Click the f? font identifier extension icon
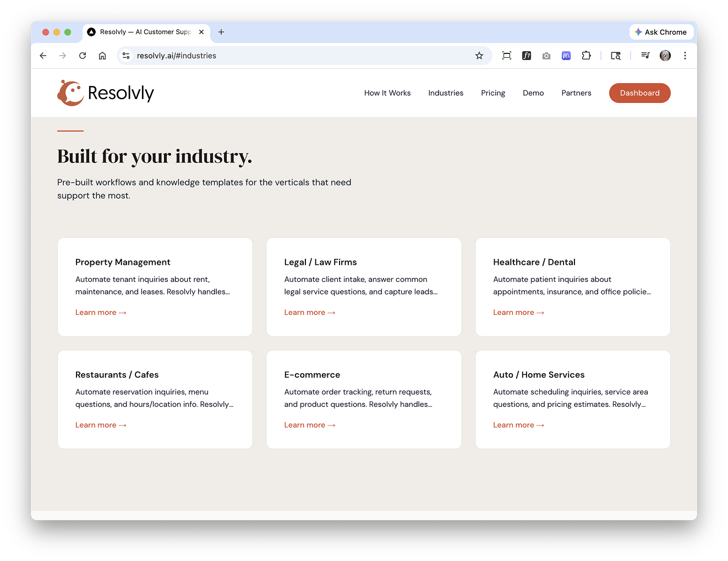Screen dimensions: 728x561 pyautogui.click(x=527, y=56)
